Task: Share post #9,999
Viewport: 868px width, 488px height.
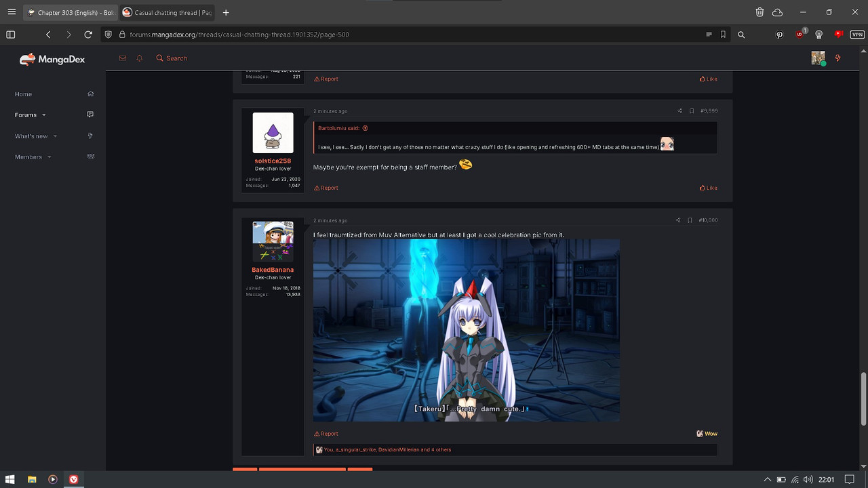Action: 679,111
